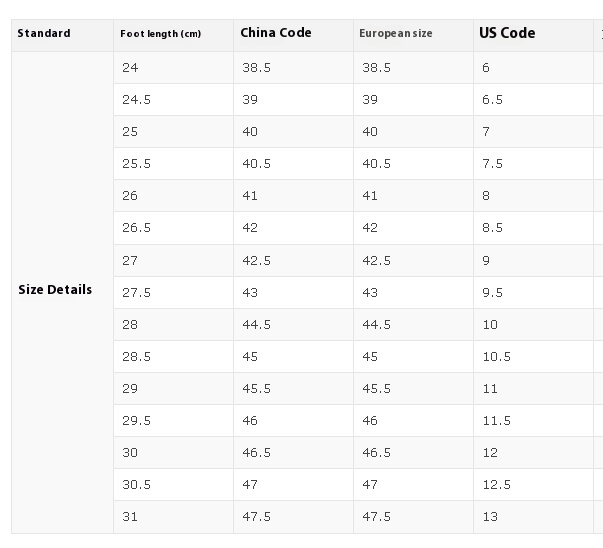Click European size cell 47
Viewport: 603px width, 548px height.
[370, 485]
